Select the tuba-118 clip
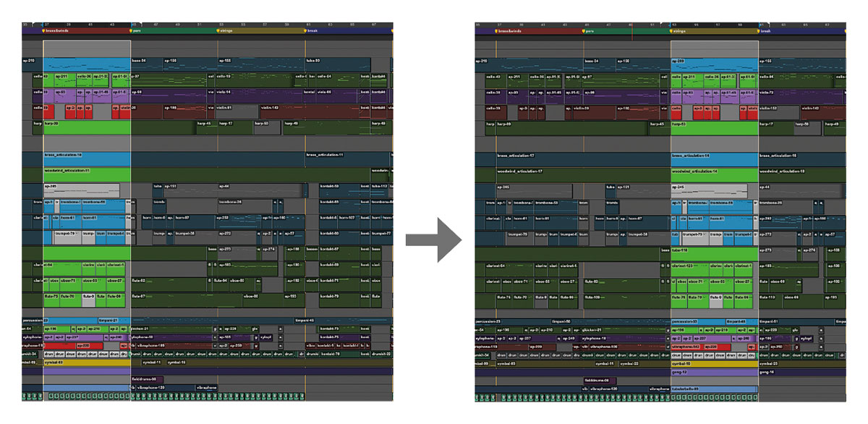 tap(714, 253)
